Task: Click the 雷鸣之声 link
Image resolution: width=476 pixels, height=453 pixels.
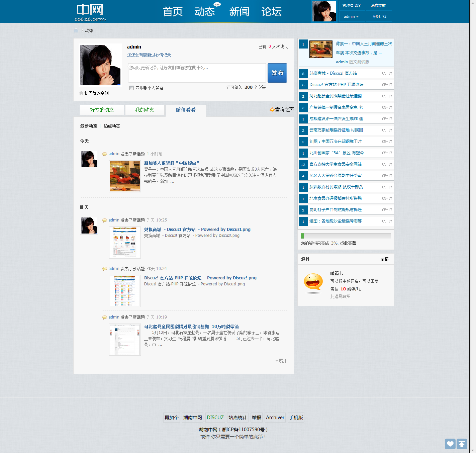Action: point(284,109)
